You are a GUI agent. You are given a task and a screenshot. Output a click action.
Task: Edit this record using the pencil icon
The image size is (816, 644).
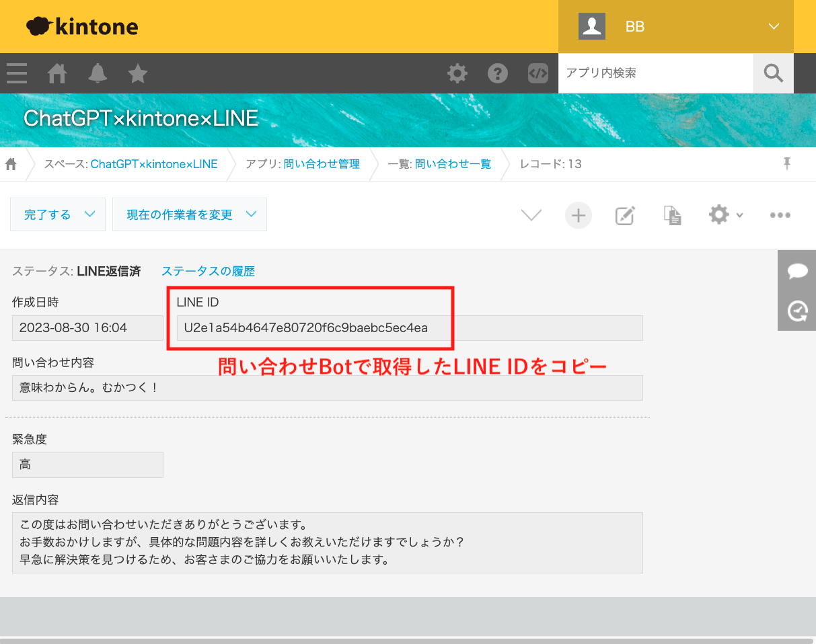624,214
